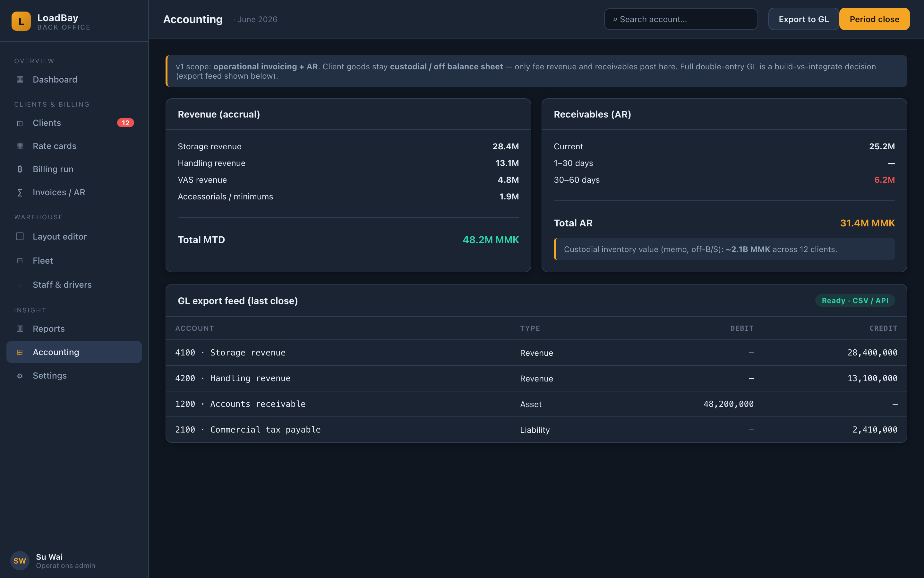
Task: Click Current receivables 25.2M value
Action: click(882, 146)
